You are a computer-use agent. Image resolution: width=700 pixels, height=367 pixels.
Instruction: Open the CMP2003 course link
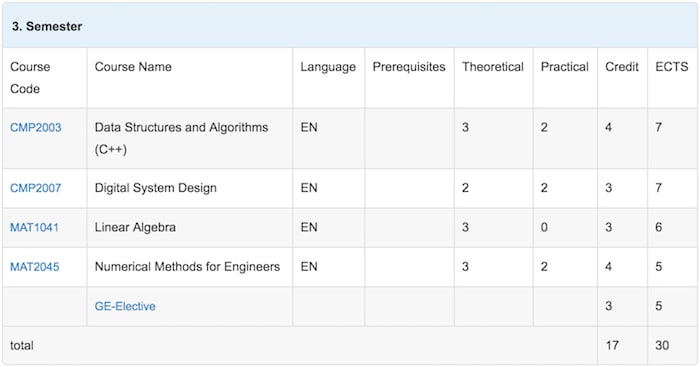pos(36,128)
